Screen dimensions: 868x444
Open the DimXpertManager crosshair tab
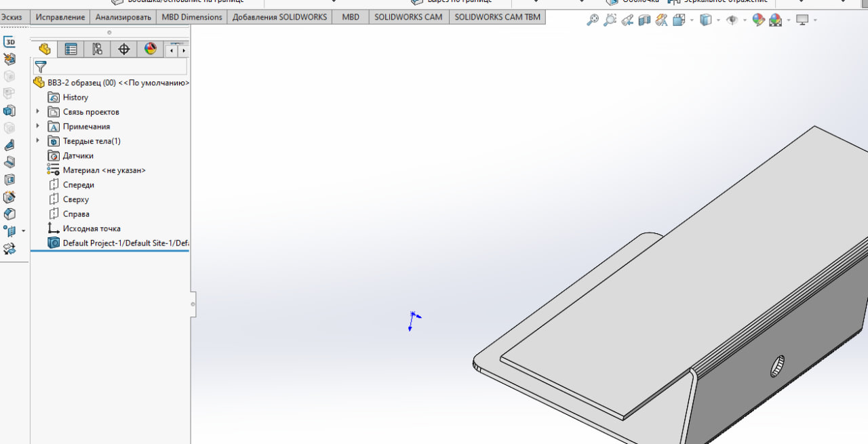coord(123,49)
